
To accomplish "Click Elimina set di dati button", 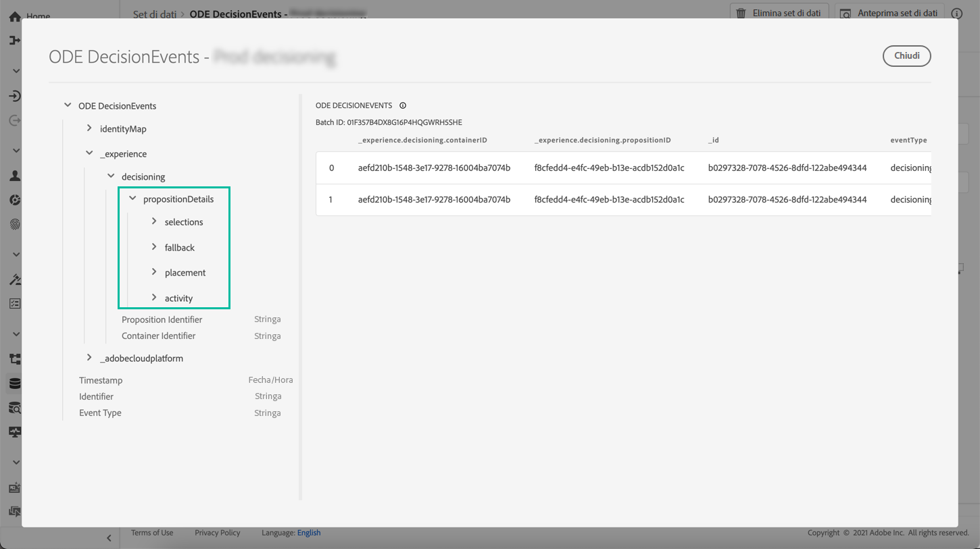I will pos(779,13).
